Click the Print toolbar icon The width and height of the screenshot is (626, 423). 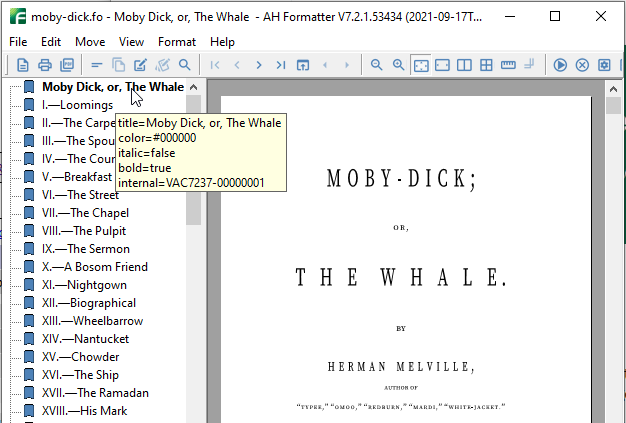(45, 65)
